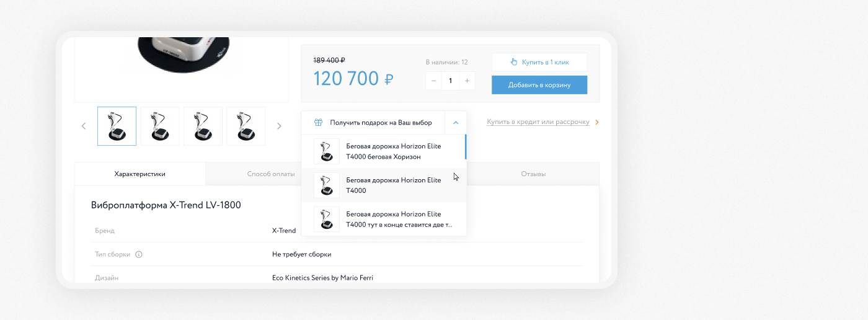Follow Купить в кредит или рассрочку link
Viewport: 868px width, 320px height.
(538, 122)
